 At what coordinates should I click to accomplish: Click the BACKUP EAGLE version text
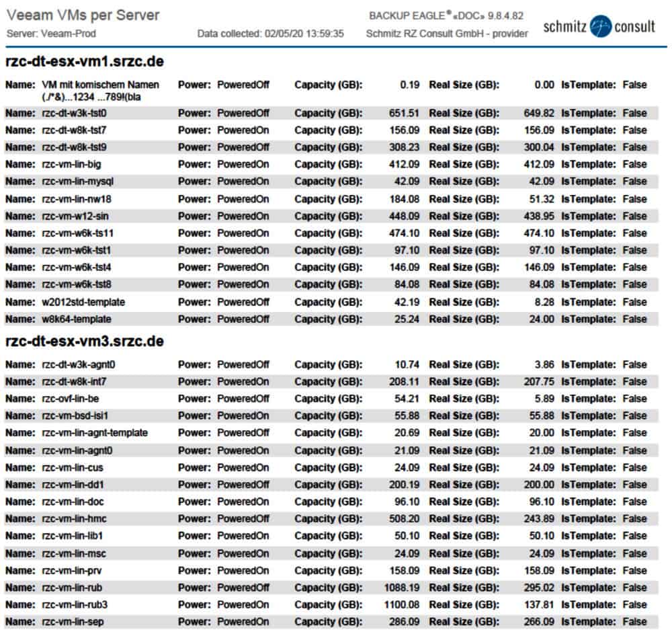(446, 16)
